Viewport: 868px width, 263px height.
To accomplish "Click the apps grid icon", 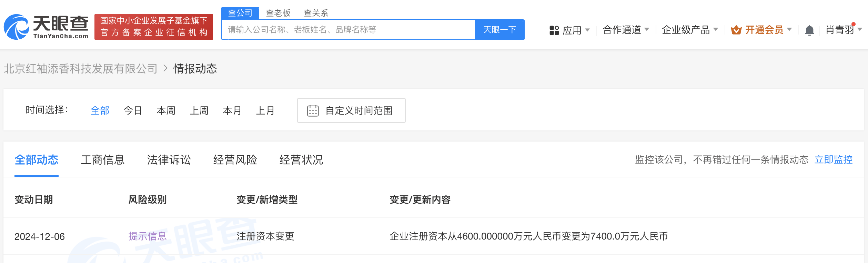I will [554, 30].
